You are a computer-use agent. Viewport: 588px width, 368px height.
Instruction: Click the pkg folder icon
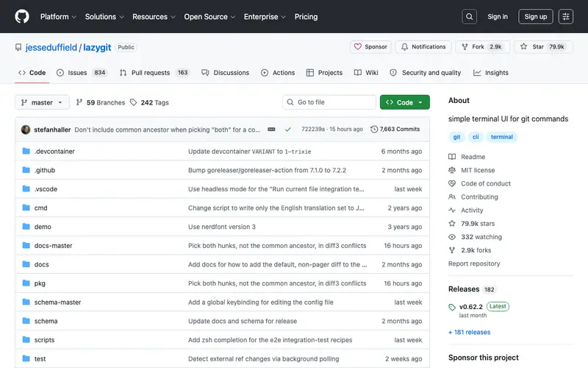(x=26, y=283)
